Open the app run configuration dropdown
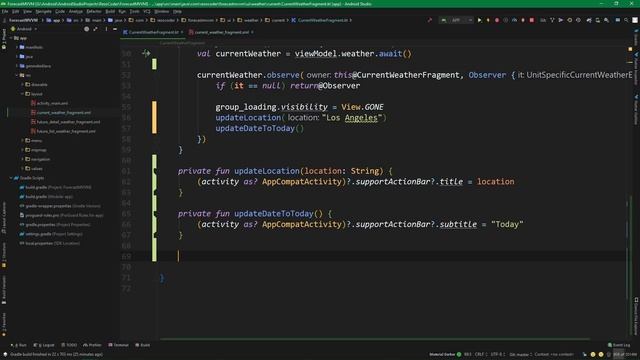Screen dimensions: 640x360 pyautogui.click(x=456, y=20)
